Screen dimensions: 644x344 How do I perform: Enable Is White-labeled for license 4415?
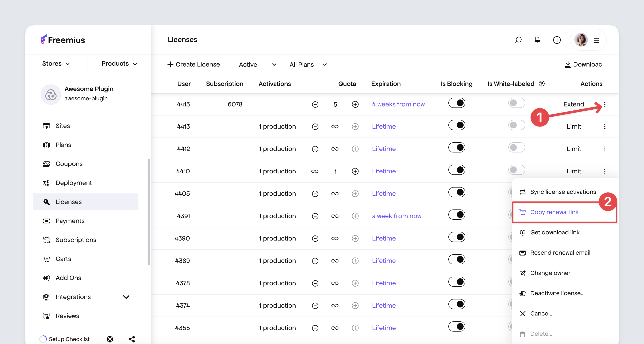coord(517,103)
